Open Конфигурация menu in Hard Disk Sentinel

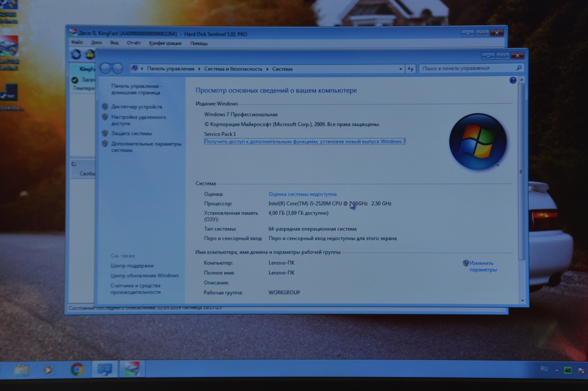165,43
